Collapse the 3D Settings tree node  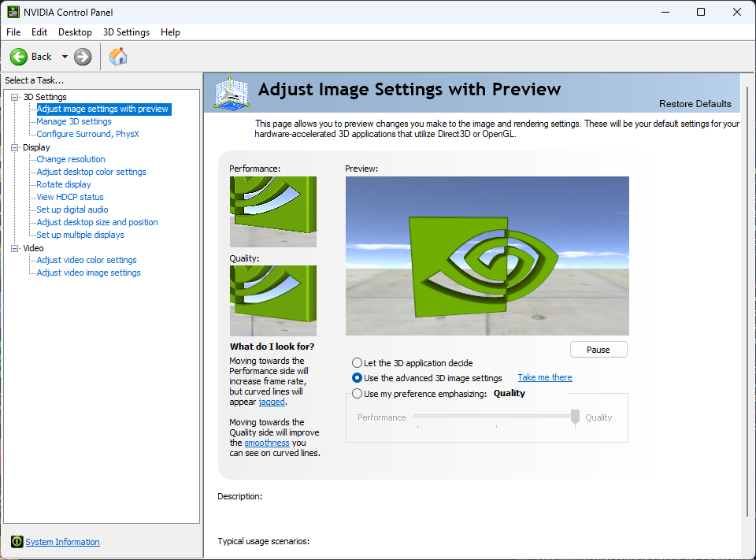14,97
